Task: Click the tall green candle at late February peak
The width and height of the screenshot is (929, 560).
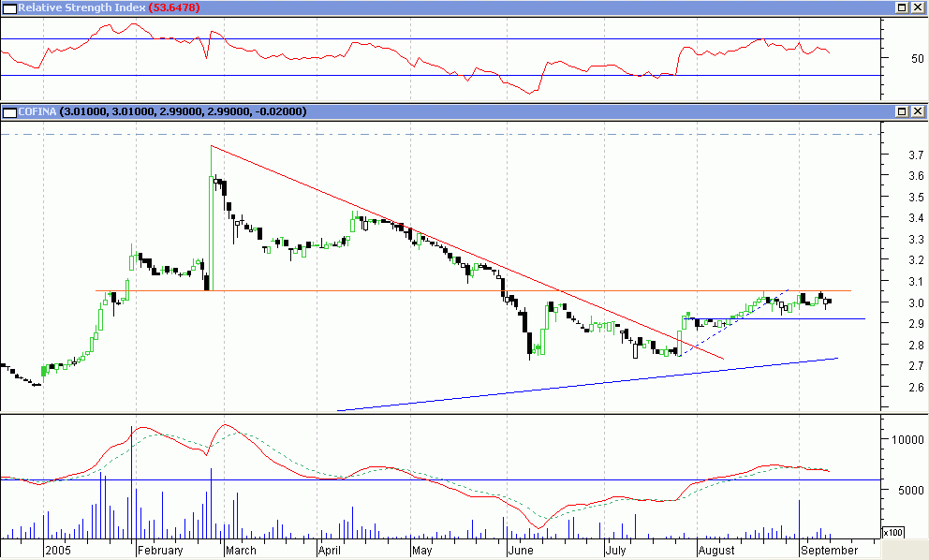Action: click(211, 232)
